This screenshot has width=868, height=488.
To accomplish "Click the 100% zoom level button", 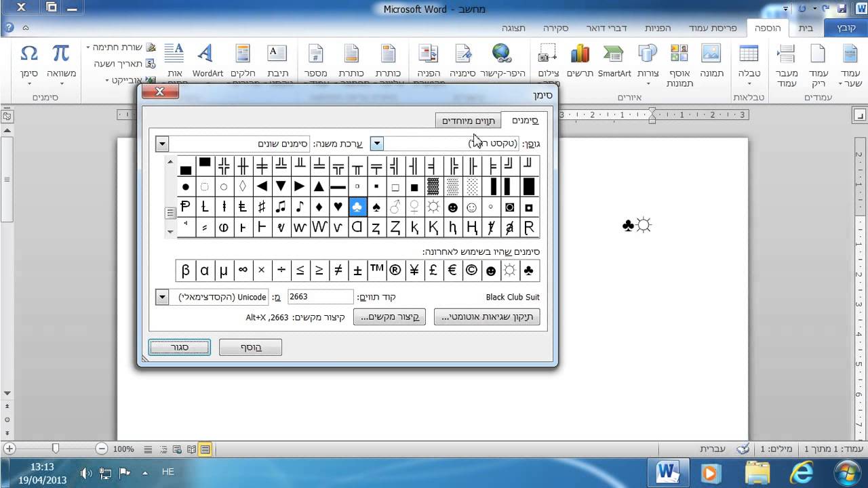I will [x=123, y=449].
